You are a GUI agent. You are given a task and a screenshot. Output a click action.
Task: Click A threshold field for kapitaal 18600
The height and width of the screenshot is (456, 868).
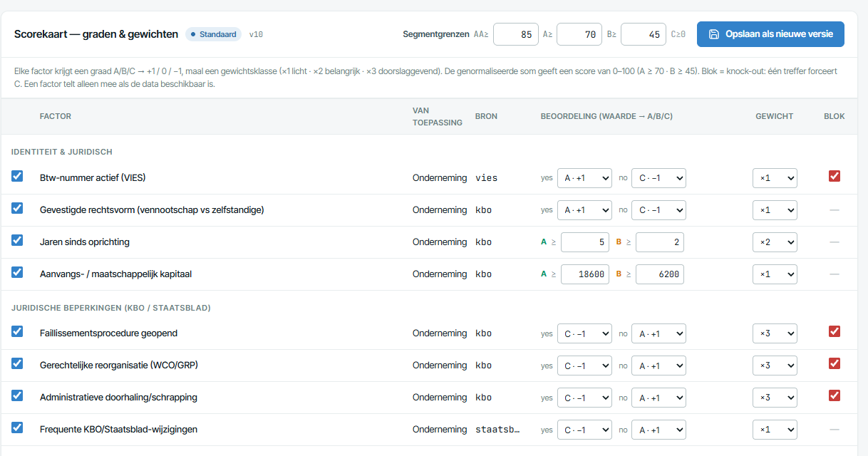pos(585,274)
